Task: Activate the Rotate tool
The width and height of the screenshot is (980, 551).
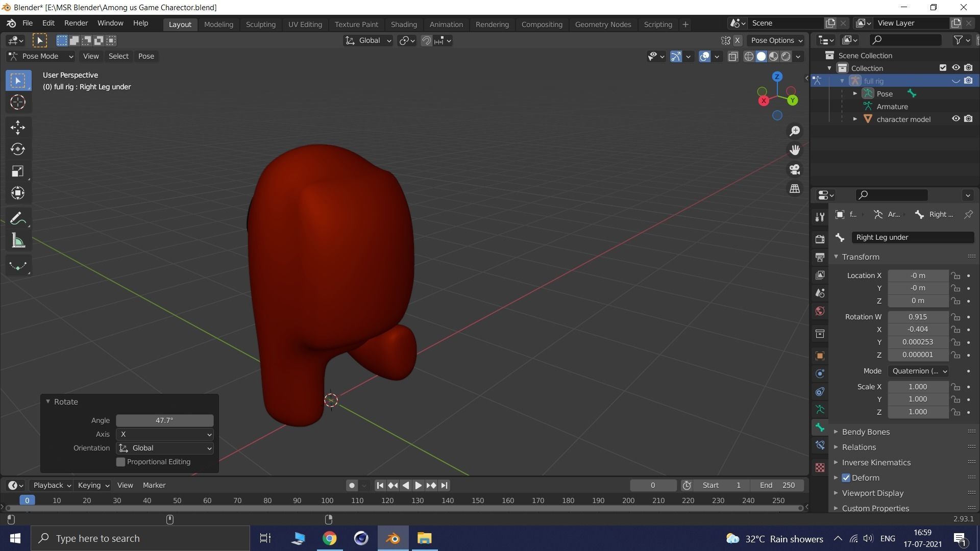Action: (x=18, y=149)
